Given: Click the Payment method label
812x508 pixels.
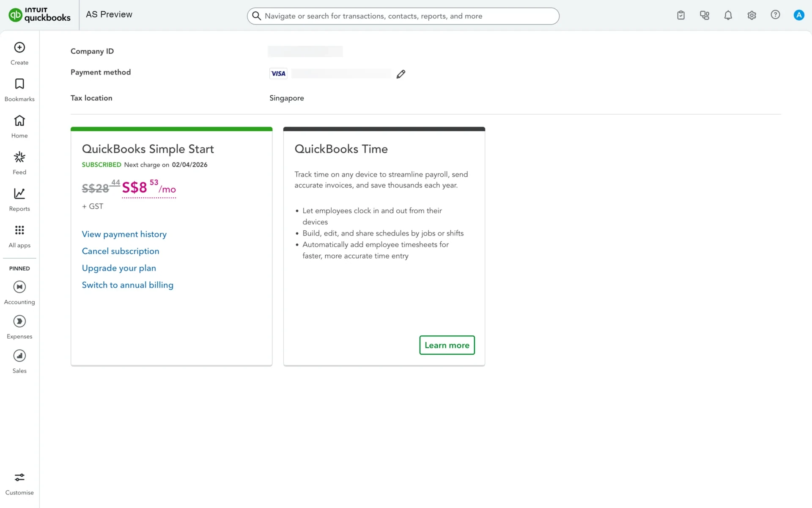Looking at the screenshot, I should point(101,72).
